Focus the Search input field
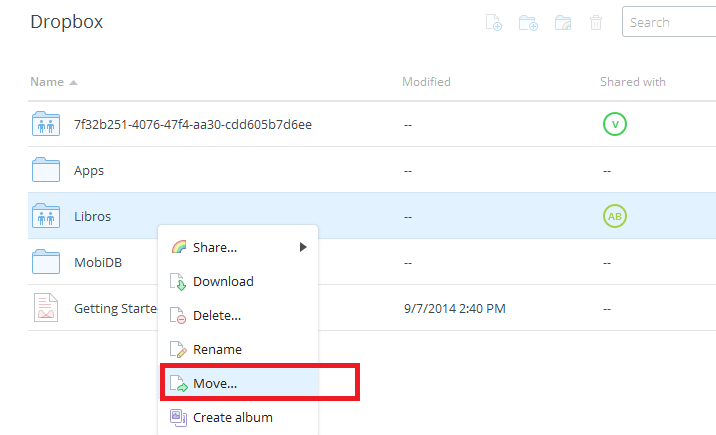The image size is (716, 435). [669, 22]
